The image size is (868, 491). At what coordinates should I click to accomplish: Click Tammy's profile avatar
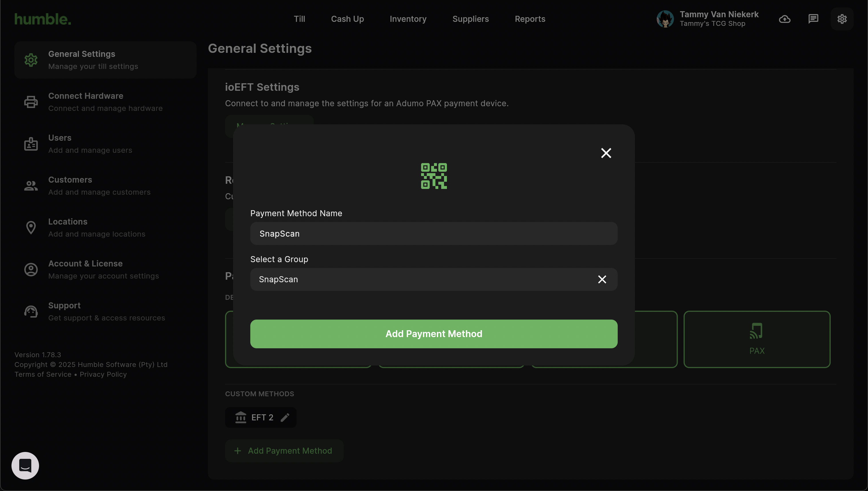pyautogui.click(x=665, y=19)
